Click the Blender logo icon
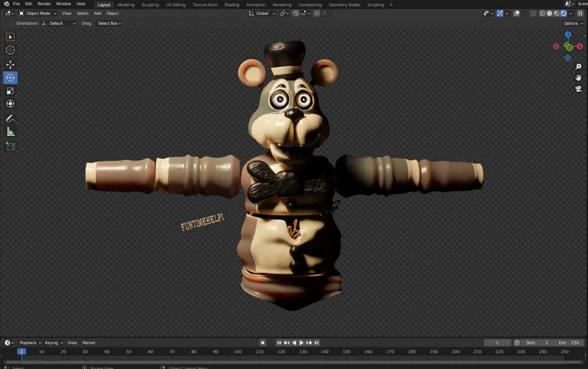Viewport: 588px width, 369px height. click(x=7, y=4)
